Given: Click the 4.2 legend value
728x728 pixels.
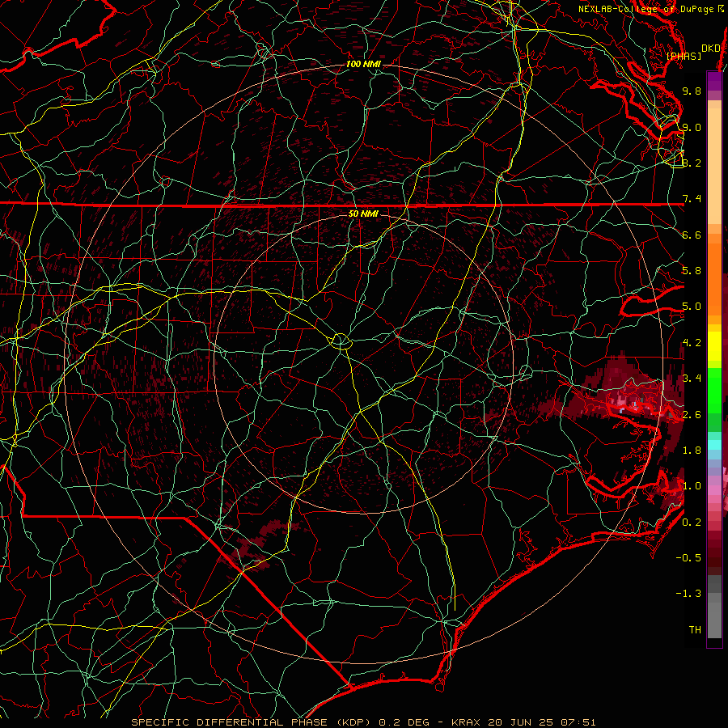Looking at the screenshot, I should [x=692, y=343].
